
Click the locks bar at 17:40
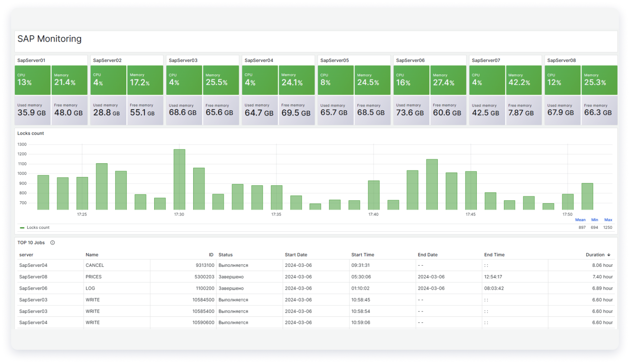coord(374,195)
